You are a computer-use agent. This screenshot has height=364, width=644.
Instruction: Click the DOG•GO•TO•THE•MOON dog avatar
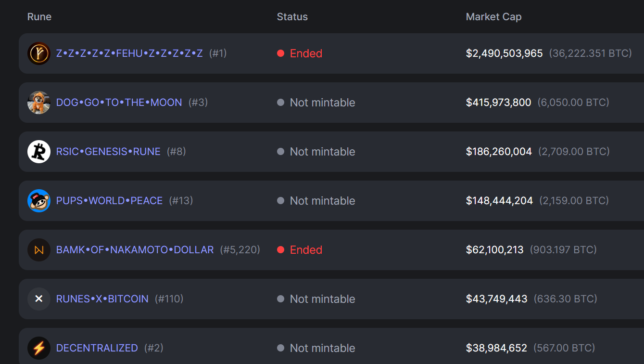point(39,103)
